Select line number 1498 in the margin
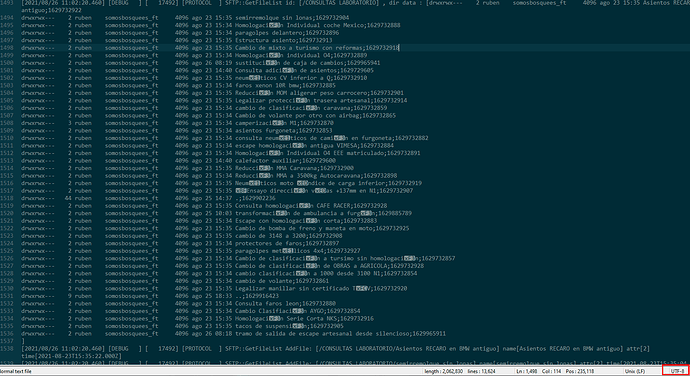The image size is (690, 376). click(7, 48)
